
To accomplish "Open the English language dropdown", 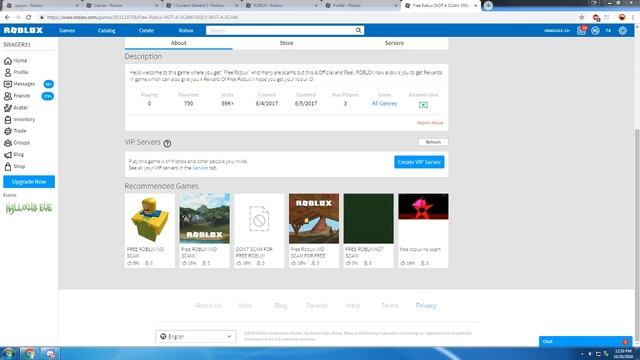I will click(x=196, y=336).
